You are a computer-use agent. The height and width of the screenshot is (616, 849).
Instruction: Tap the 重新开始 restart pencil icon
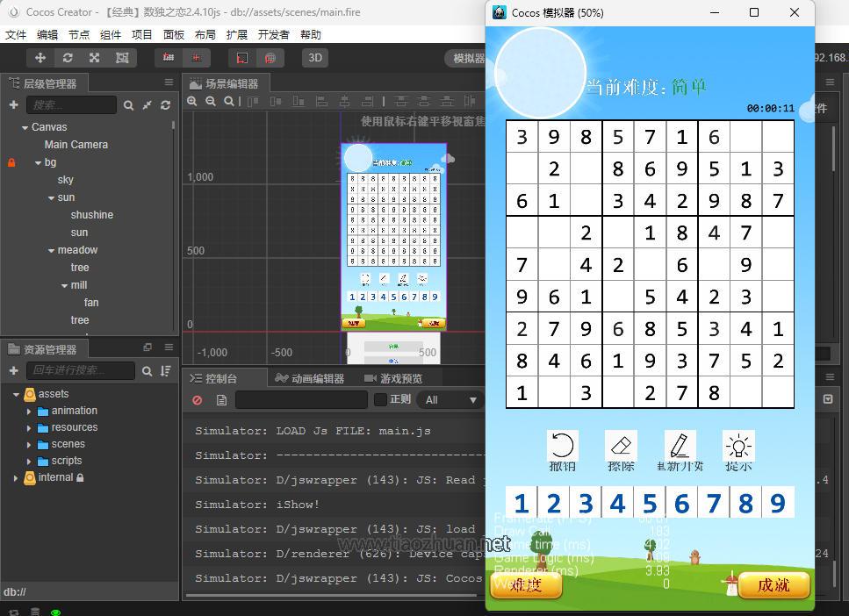[679, 443]
